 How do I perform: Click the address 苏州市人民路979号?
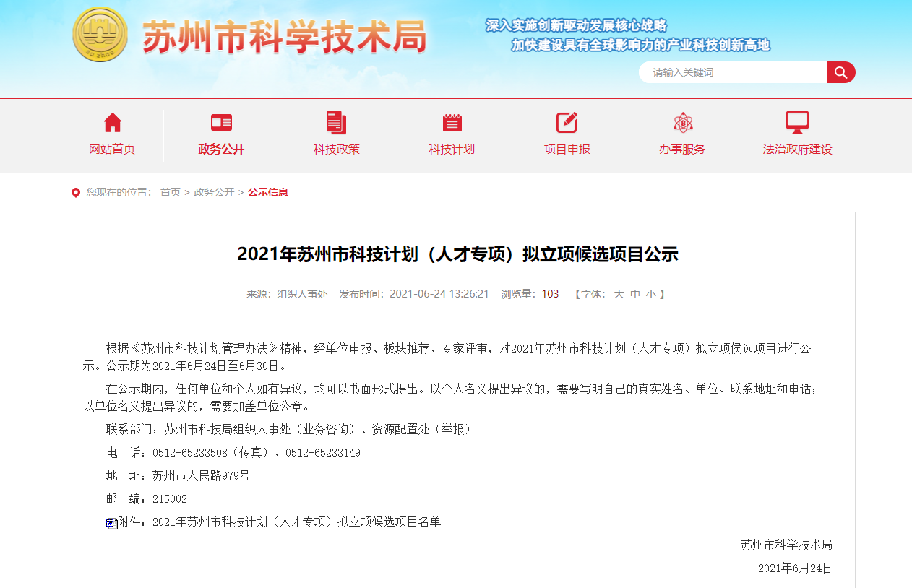[x=201, y=476]
